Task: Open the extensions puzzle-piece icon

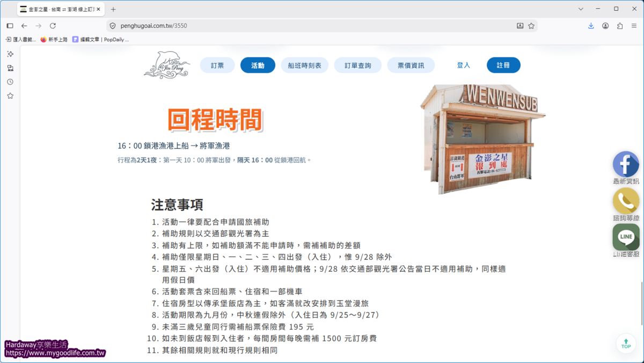Action: (620, 26)
